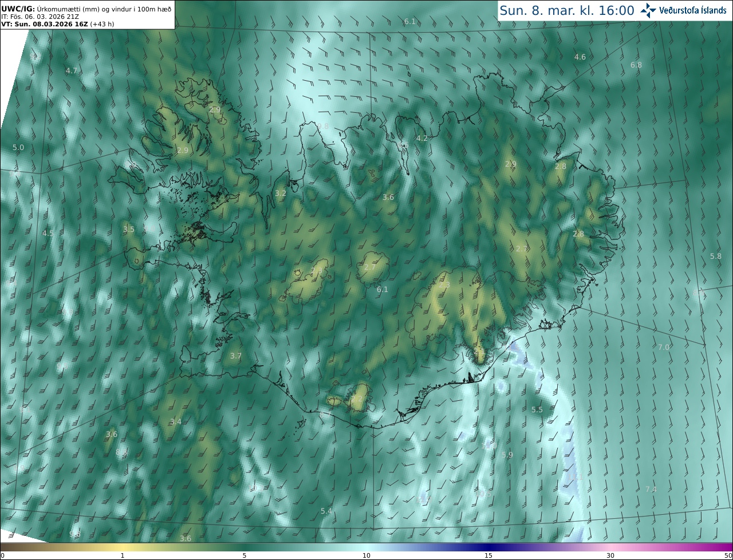
Task: Click the 1 tick label on colour scale
Action: [122, 555]
